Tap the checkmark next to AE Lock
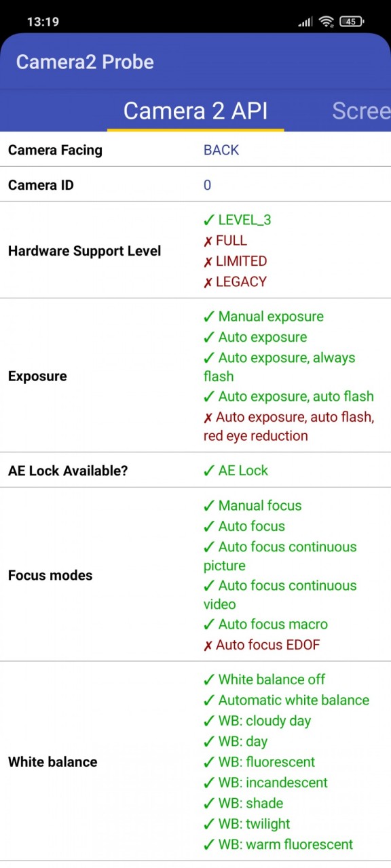Screen dimensions: 391x868 209,471
